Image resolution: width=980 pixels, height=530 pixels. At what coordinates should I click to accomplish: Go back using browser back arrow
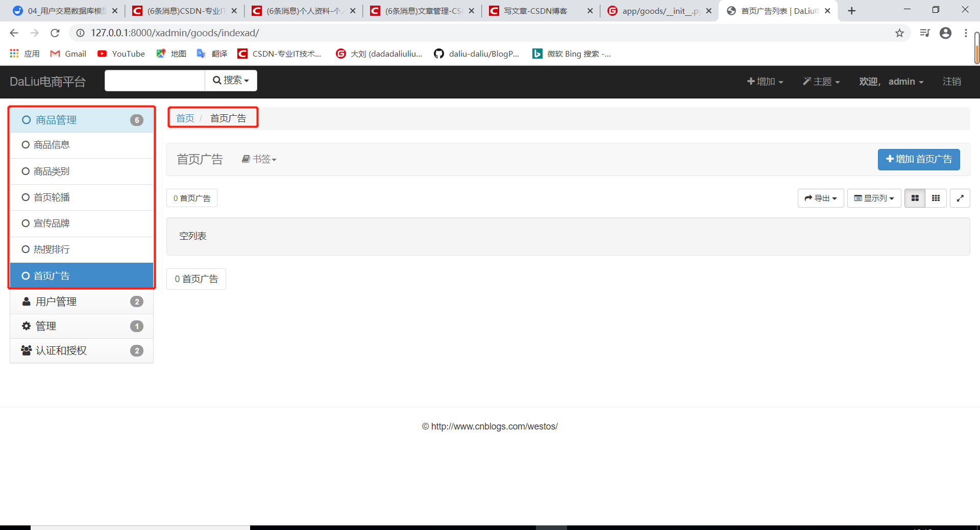coord(14,33)
